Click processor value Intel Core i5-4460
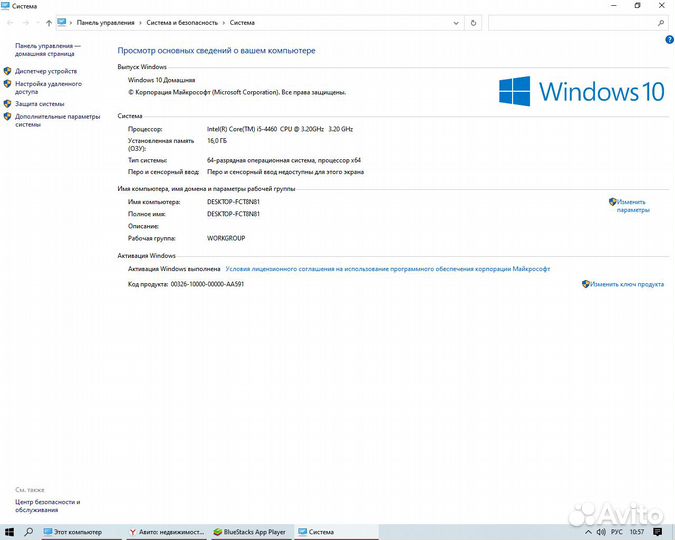 pos(280,129)
